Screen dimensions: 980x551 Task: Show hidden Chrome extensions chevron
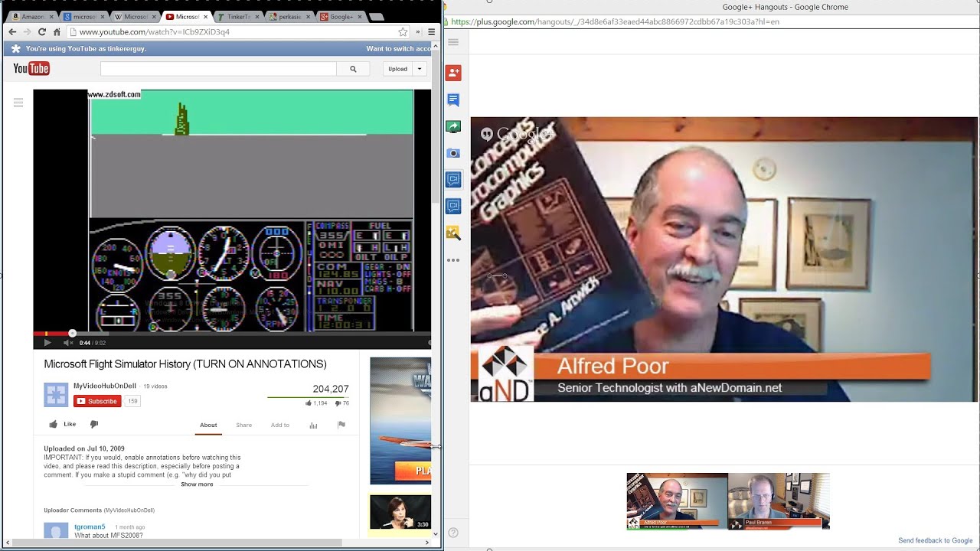coord(418,32)
